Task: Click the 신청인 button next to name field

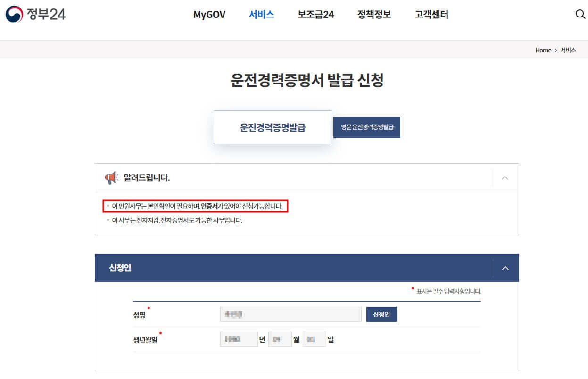Action: coord(381,314)
